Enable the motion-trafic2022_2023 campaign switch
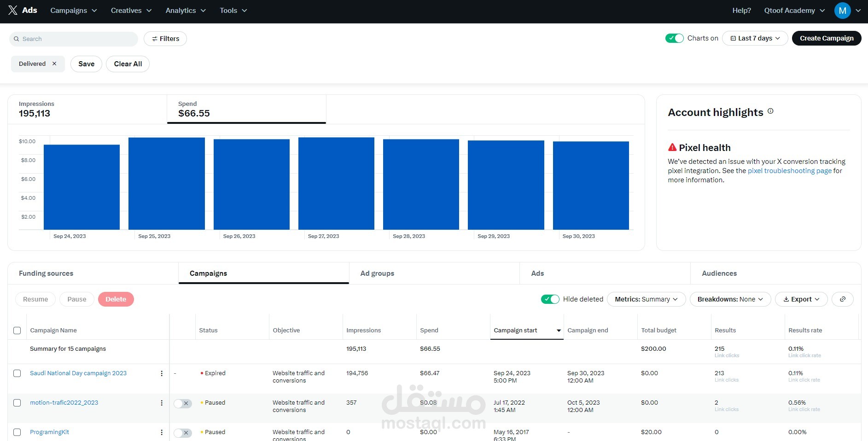Image resolution: width=868 pixels, height=441 pixels. [x=182, y=403]
